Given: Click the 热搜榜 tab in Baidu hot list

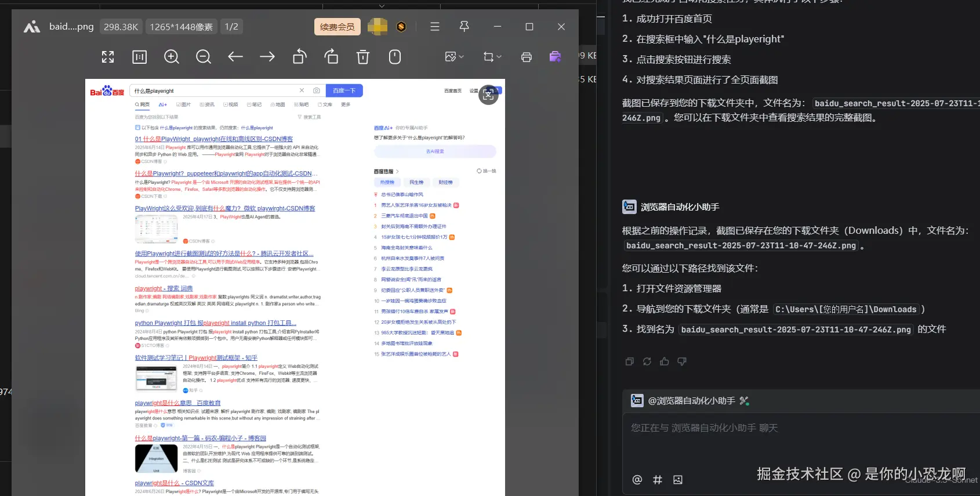Looking at the screenshot, I should tap(387, 182).
